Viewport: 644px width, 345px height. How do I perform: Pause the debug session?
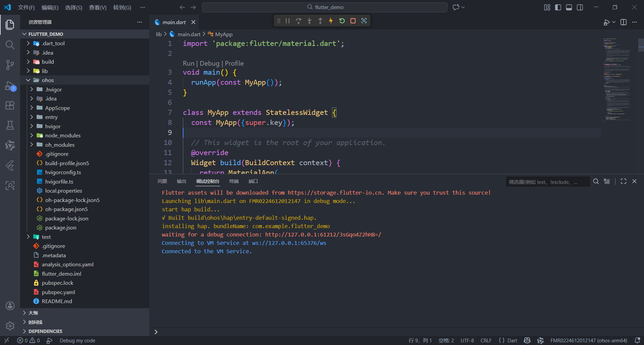point(287,21)
